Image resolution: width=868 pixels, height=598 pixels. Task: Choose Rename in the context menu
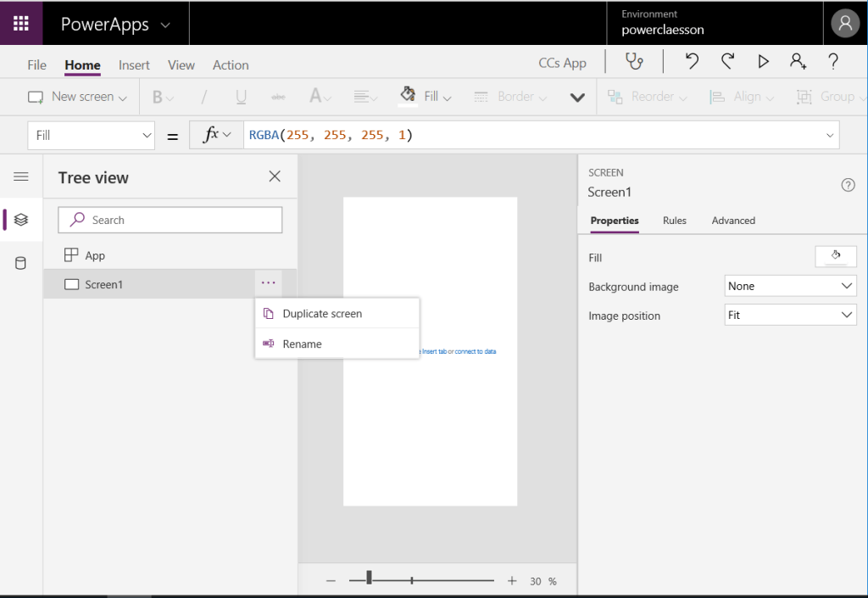pos(302,344)
